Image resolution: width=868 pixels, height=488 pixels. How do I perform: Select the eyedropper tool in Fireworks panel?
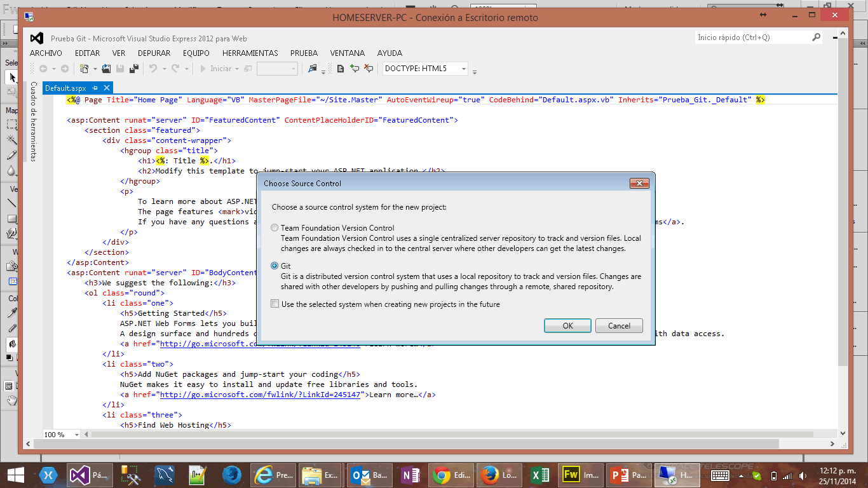tap(12, 313)
